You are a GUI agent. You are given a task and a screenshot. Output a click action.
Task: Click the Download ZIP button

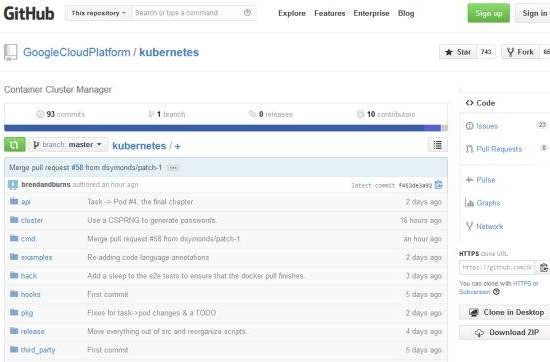pyautogui.click(x=505, y=332)
